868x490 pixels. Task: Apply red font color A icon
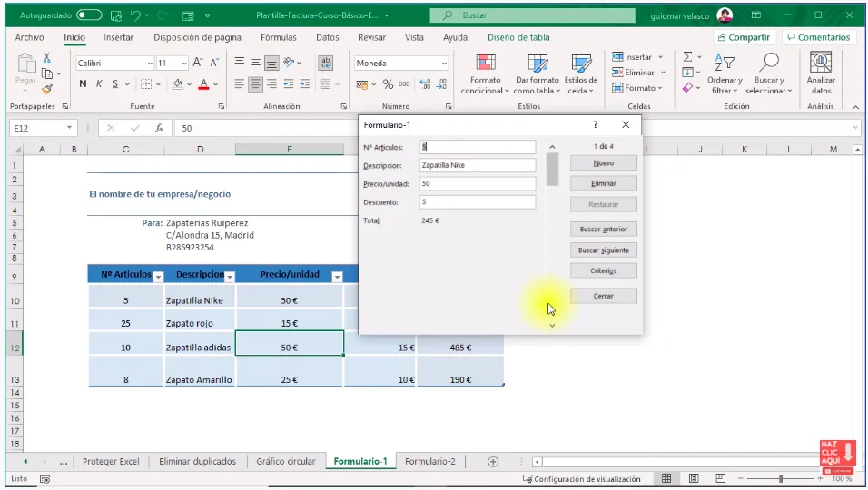(x=203, y=84)
